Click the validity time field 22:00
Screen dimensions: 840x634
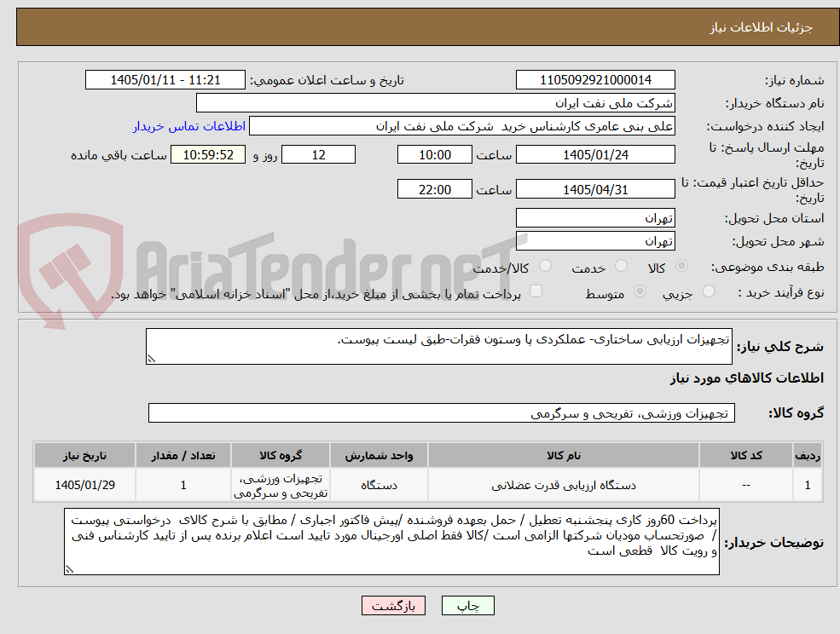[x=434, y=189]
